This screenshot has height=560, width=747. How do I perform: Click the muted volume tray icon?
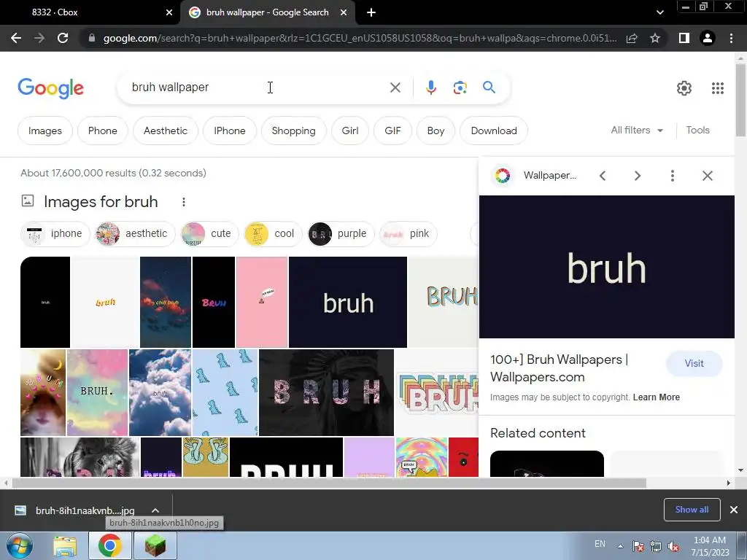tap(673, 546)
